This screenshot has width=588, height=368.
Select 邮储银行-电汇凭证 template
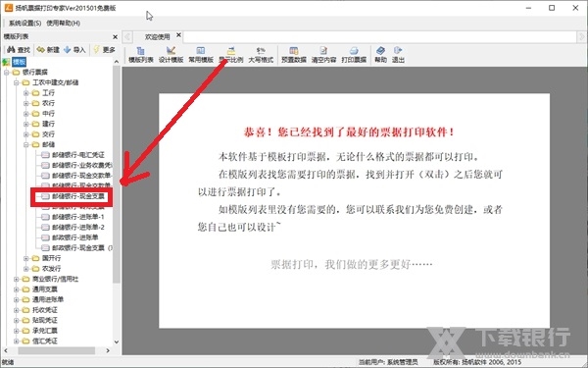coord(78,155)
